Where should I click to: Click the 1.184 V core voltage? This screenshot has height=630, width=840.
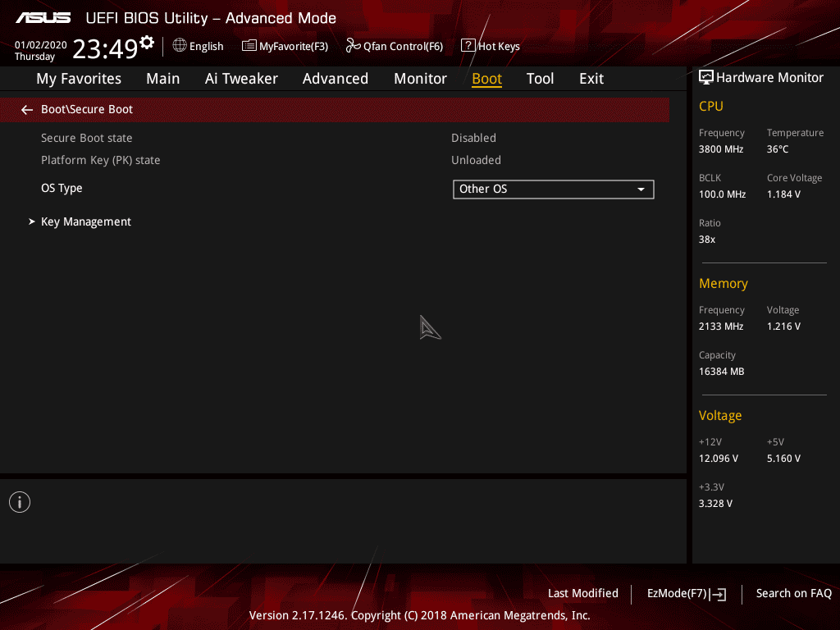pos(783,194)
